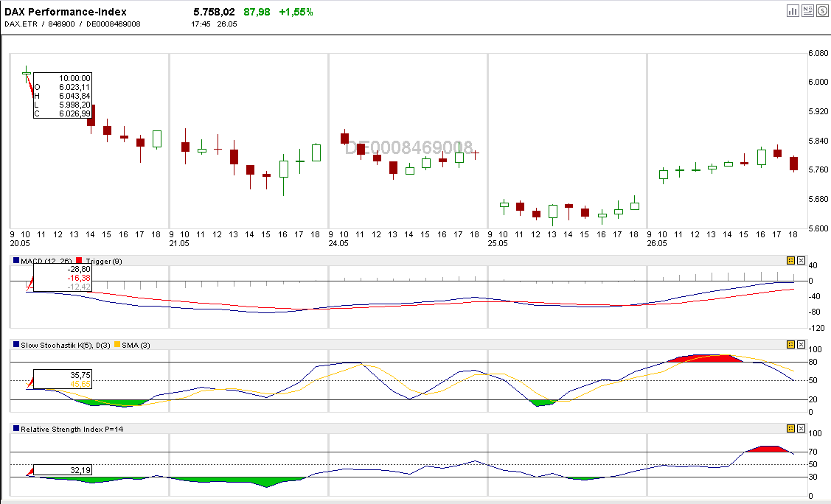Click the red overbought area in RSI
The height and width of the screenshot is (504, 831).
click(768, 449)
